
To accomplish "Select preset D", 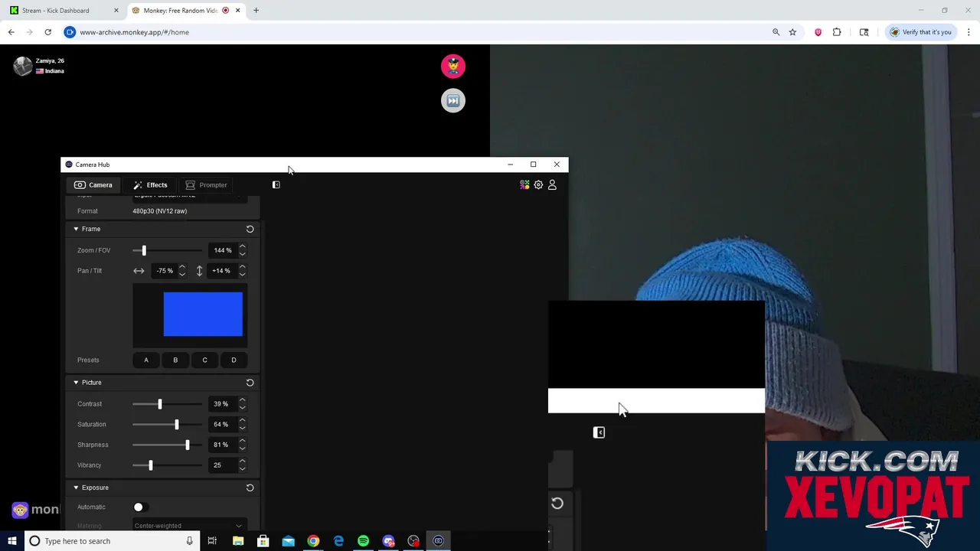I will click(234, 360).
